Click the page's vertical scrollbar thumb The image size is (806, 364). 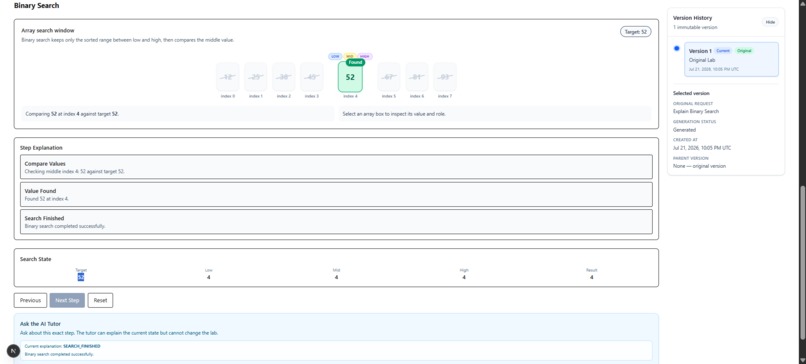click(802, 262)
